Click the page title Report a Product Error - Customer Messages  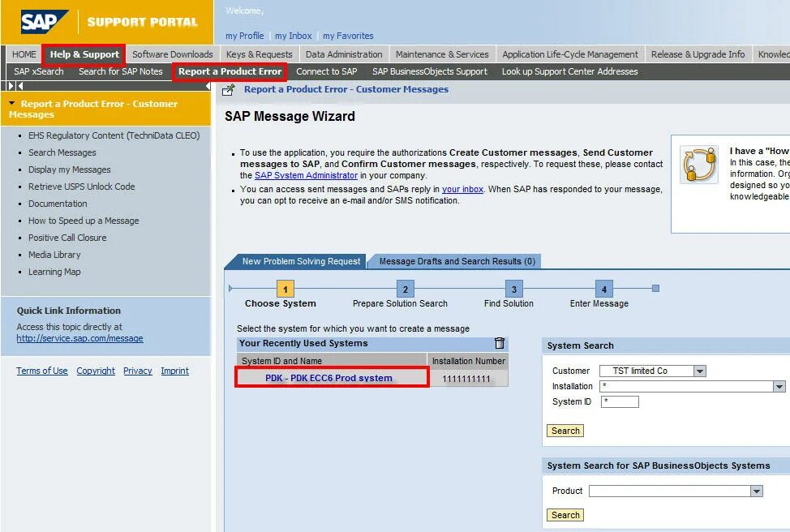(x=346, y=89)
